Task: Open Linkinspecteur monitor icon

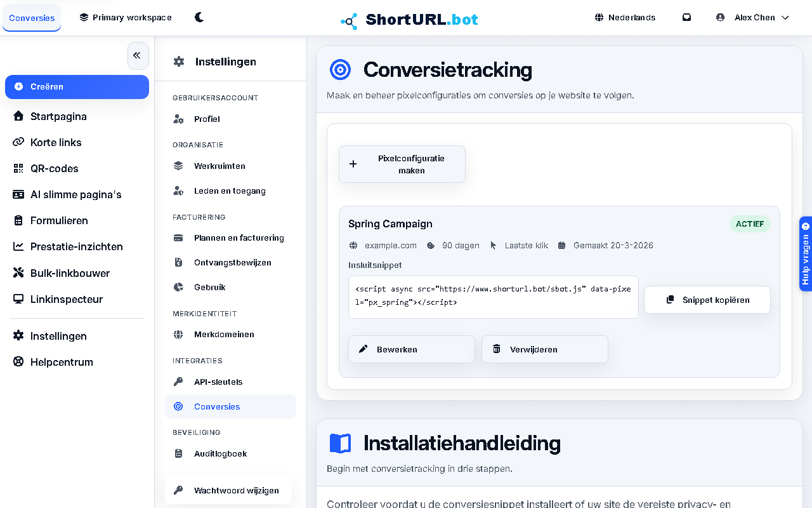Action: (18, 299)
